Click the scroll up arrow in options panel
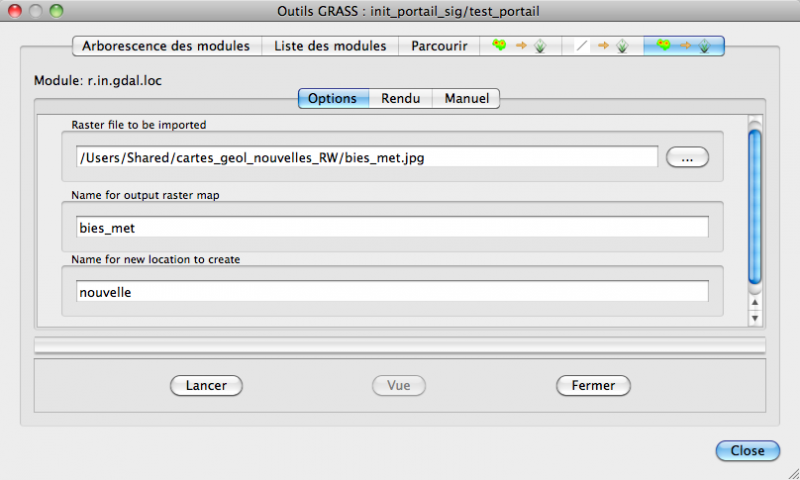 click(x=755, y=302)
